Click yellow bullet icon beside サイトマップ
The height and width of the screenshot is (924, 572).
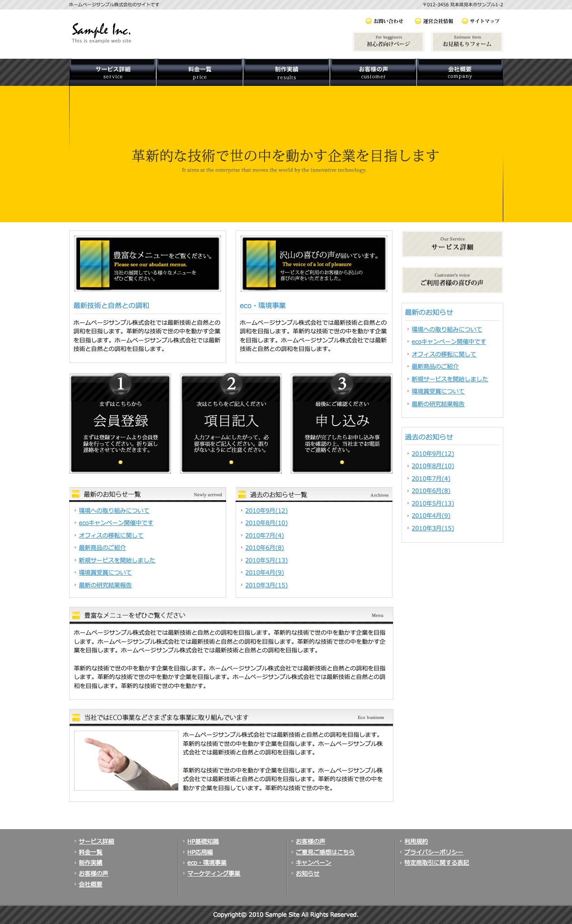pos(465,21)
